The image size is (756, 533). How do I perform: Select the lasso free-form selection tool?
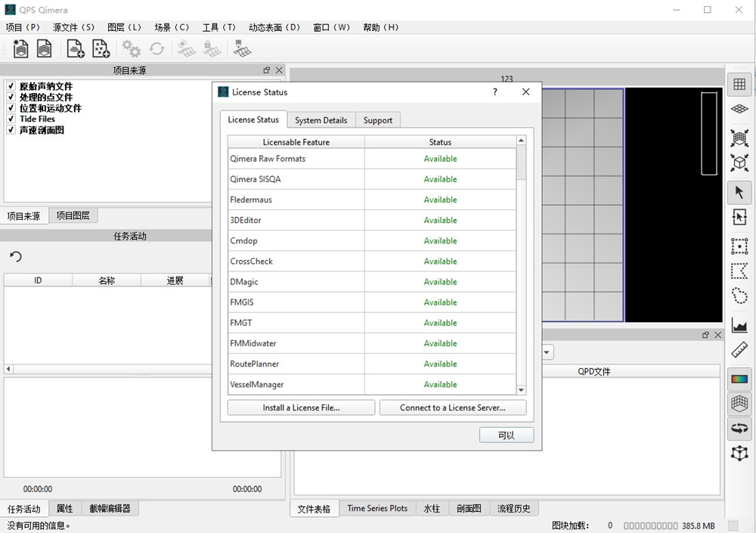[x=739, y=295]
